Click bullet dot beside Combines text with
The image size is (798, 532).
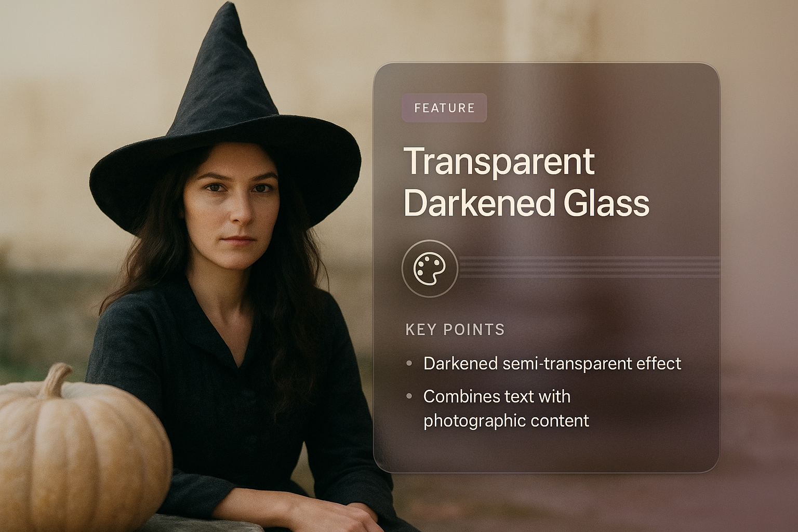coord(409,396)
